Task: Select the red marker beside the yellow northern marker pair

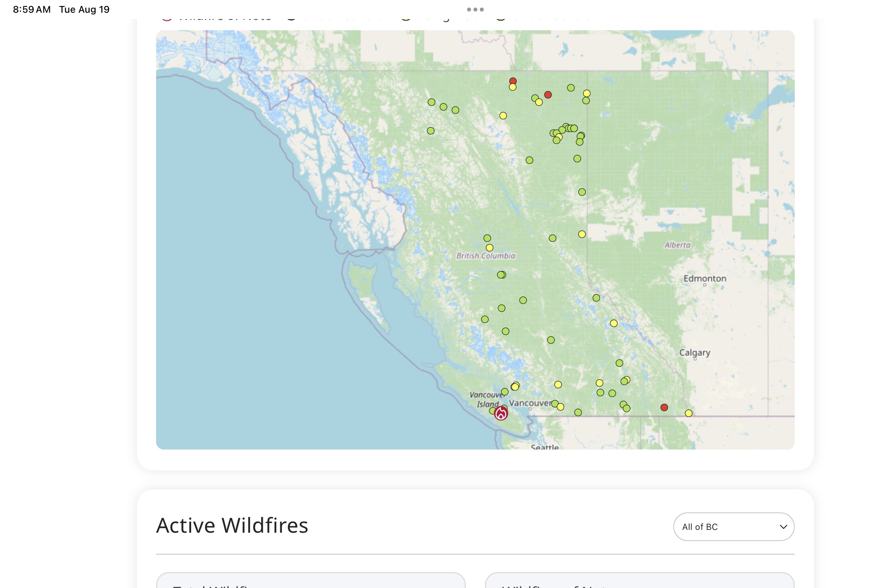Action: 548,95
